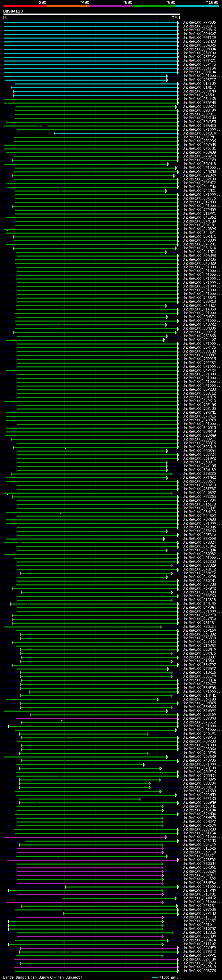Viewport: 222px width, 980px height.
Task: Click the cyan =100char. scale legend
Action: (x=165, y=978)
